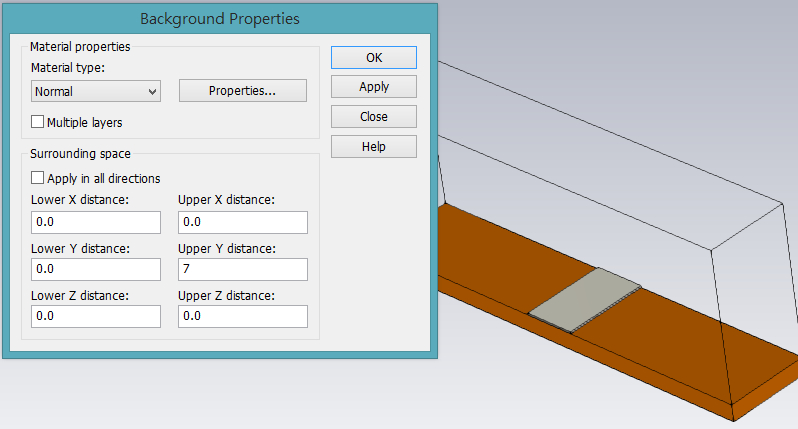Click the Upper Z distance field
798x429 pixels.
[243, 316]
